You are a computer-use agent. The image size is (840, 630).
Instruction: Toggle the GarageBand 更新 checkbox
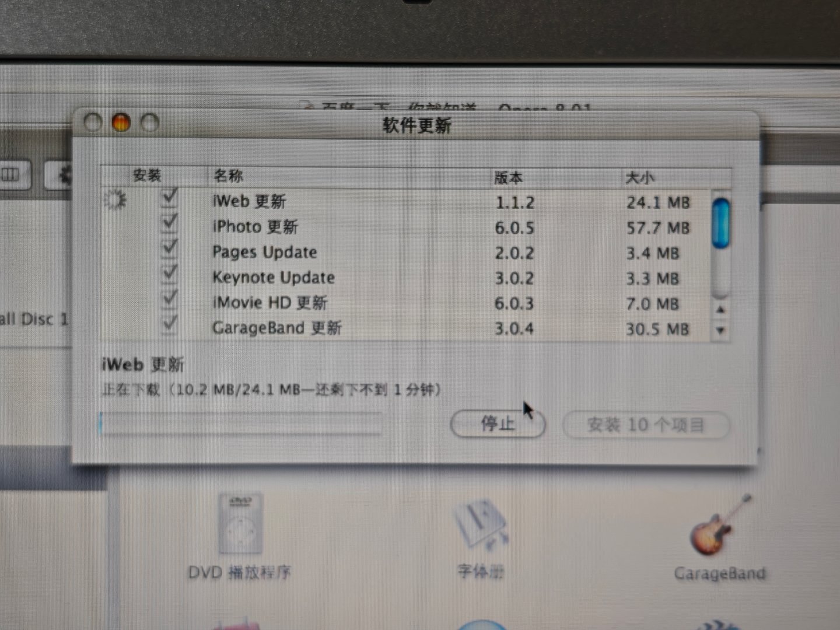pyautogui.click(x=169, y=324)
